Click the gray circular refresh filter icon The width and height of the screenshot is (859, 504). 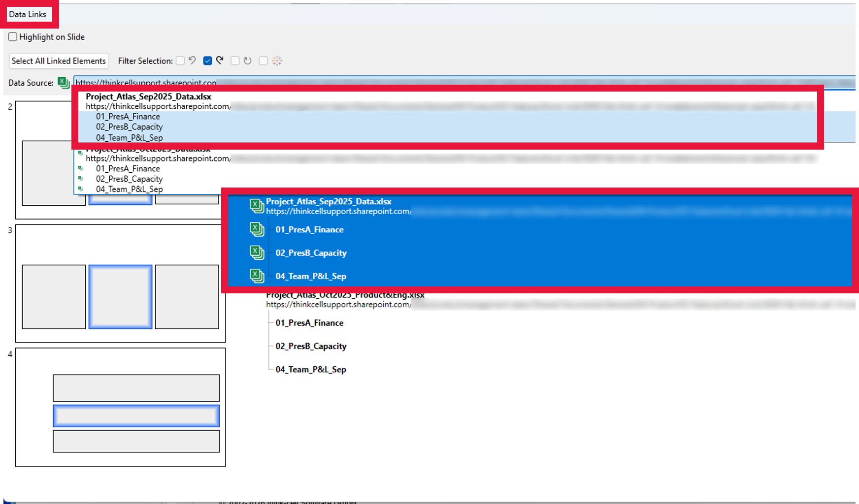[248, 61]
